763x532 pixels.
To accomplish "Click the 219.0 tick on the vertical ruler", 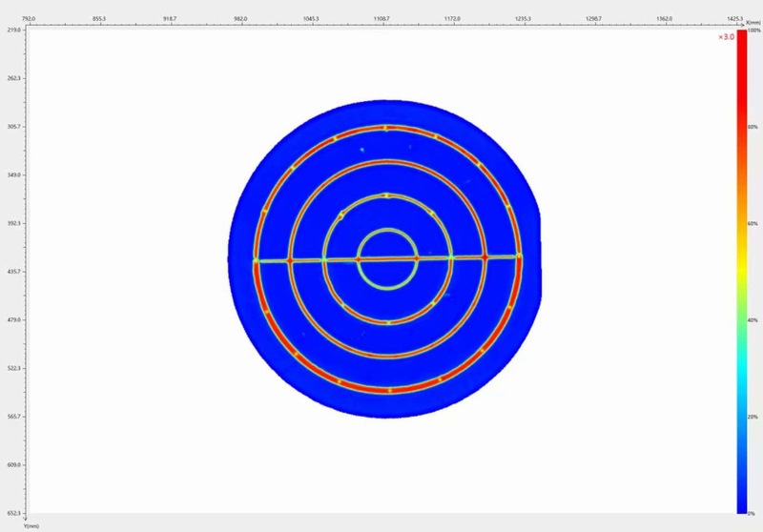I will tap(13, 31).
